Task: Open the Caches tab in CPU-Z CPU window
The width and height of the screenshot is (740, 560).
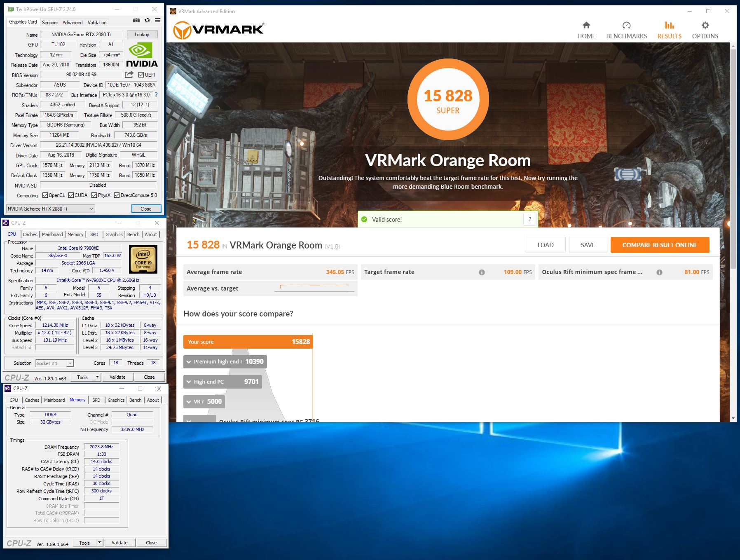Action: pyautogui.click(x=30, y=234)
